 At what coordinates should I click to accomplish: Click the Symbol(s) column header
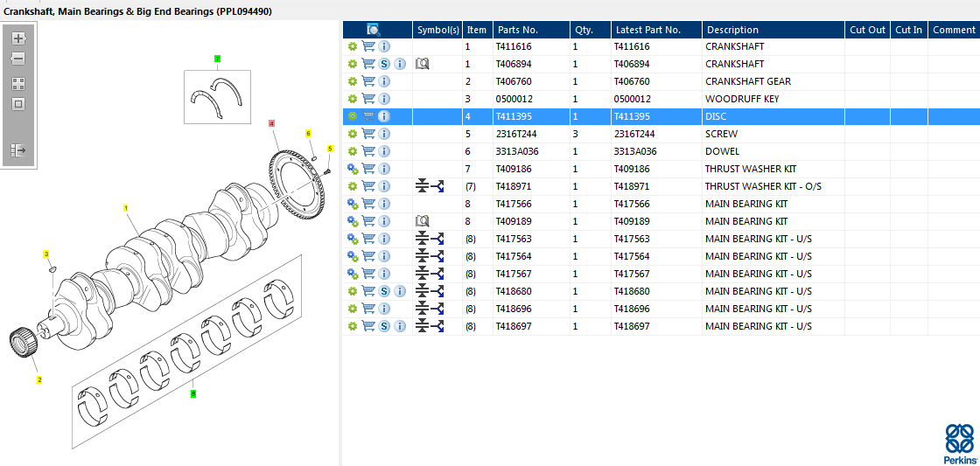pos(437,30)
